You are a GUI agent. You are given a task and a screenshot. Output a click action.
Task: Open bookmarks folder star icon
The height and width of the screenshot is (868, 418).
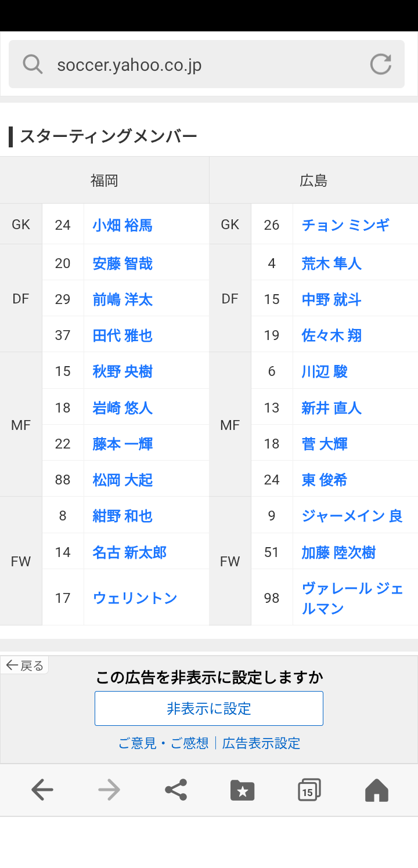pos(243,790)
